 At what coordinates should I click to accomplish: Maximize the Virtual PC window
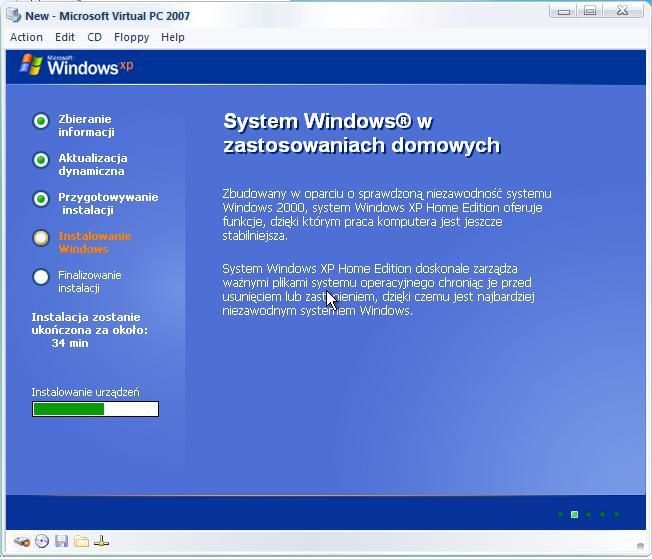tap(590, 11)
